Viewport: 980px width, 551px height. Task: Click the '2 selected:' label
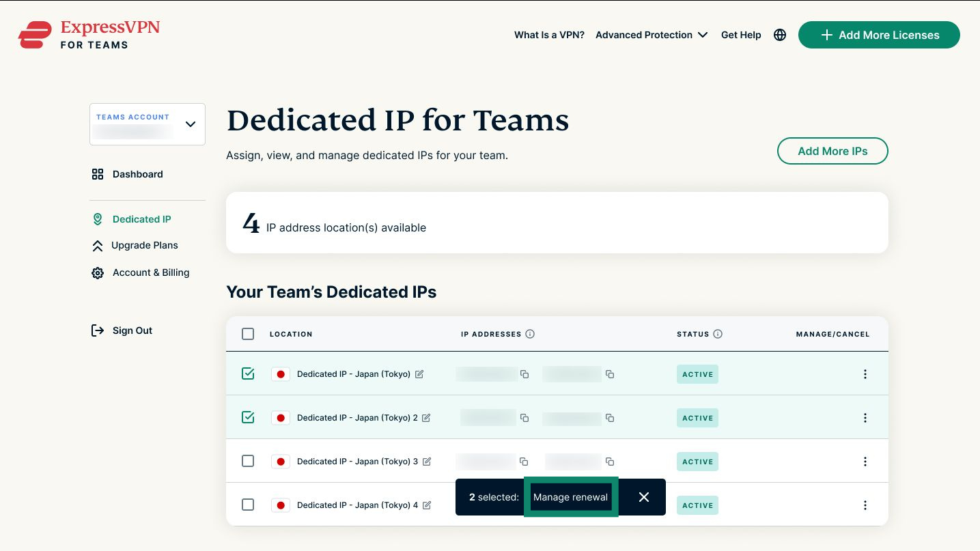(494, 497)
